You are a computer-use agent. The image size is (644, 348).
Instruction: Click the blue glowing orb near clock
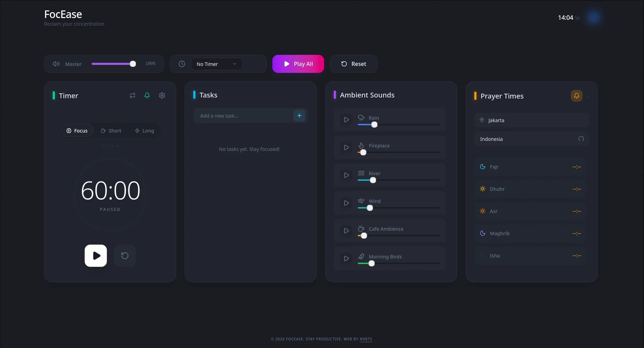click(594, 17)
